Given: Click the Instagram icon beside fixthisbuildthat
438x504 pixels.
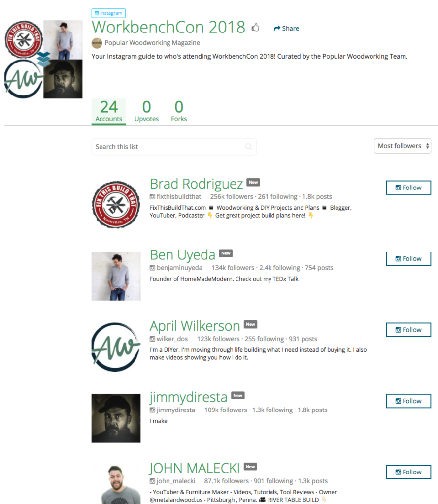Looking at the screenshot, I should click(152, 197).
